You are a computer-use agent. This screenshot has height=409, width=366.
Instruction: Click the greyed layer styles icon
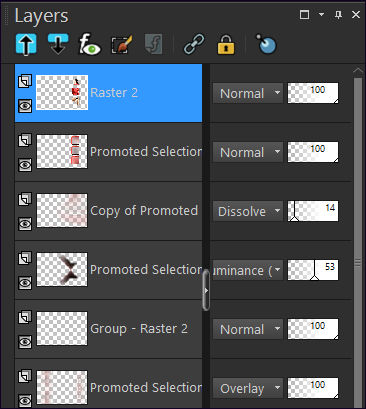point(154,44)
